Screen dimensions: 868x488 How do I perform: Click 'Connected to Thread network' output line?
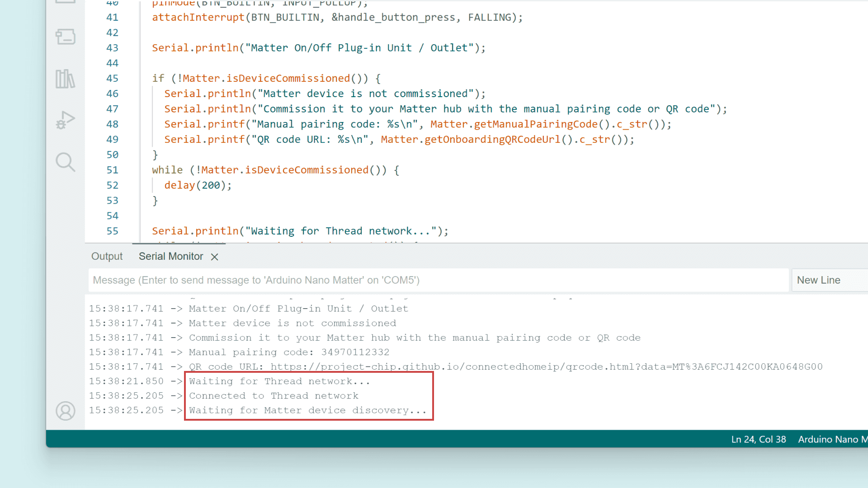coord(274,396)
